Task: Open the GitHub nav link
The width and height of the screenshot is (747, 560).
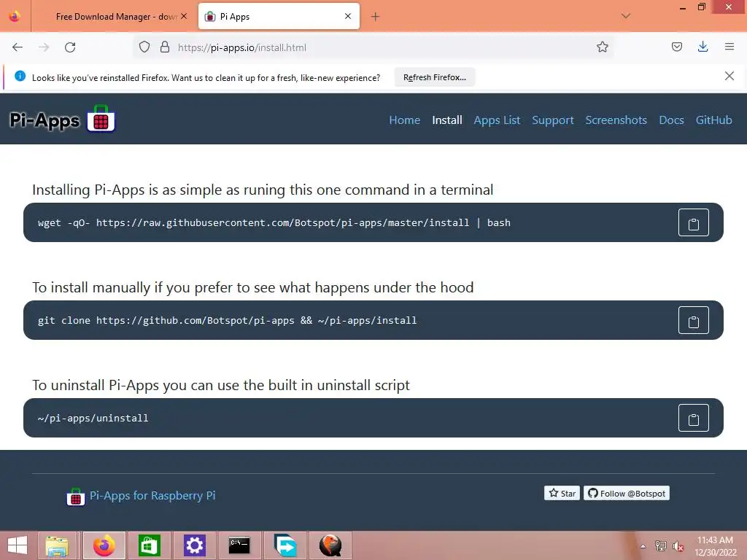Action: [x=713, y=120]
